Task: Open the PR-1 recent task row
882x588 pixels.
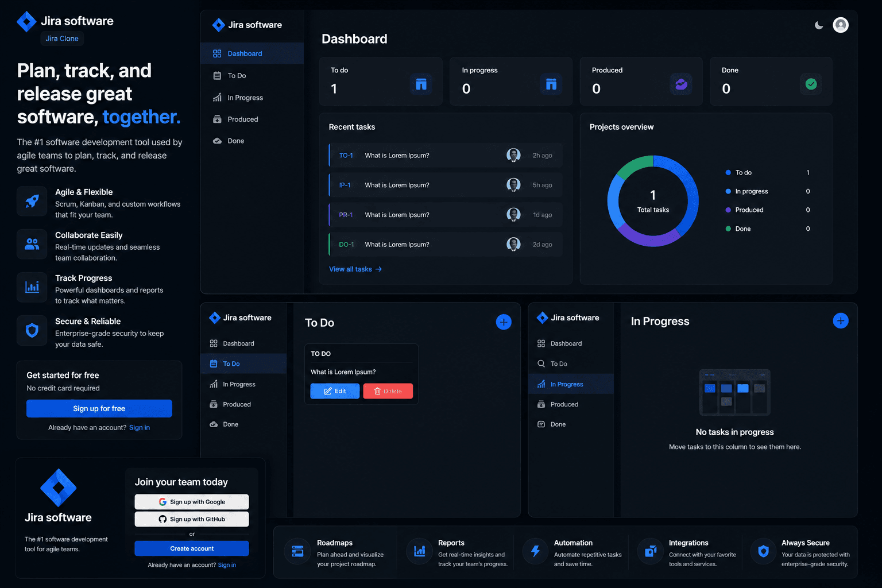Action: (446, 215)
